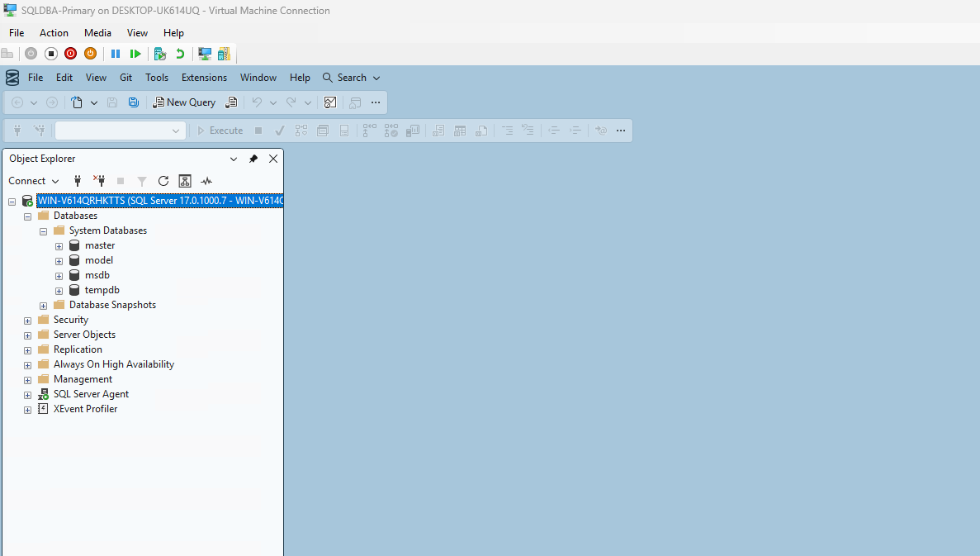
Task: Click Comment out selected lines icon
Action: click(x=507, y=131)
